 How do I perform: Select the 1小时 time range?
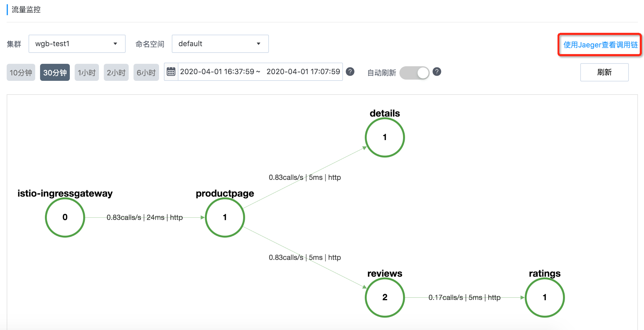(x=87, y=73)
